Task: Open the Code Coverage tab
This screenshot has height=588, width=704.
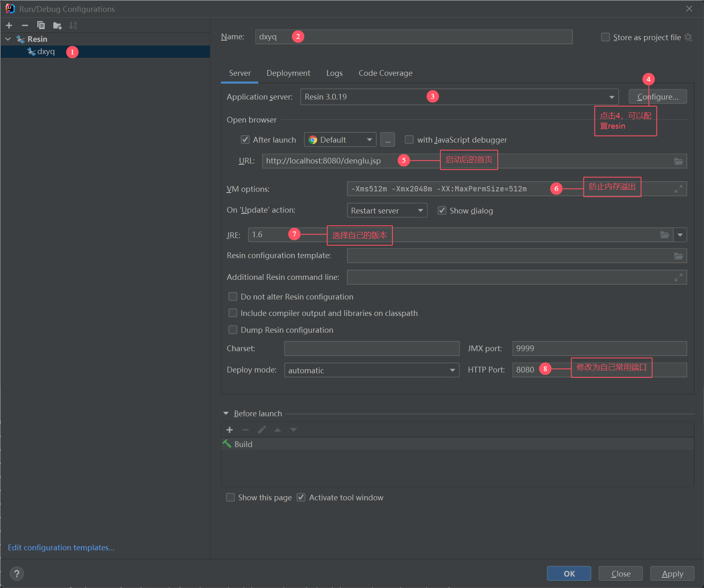Action: (x=385, y=73)
